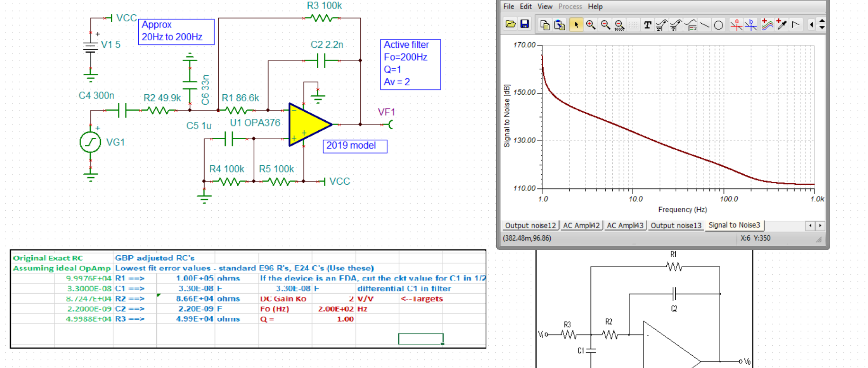Add a legend with the legend icon

click(691, 25)
